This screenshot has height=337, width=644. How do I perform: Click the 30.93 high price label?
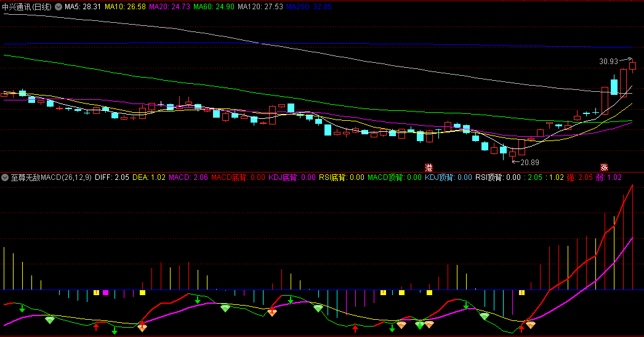[x=609, y=62]
